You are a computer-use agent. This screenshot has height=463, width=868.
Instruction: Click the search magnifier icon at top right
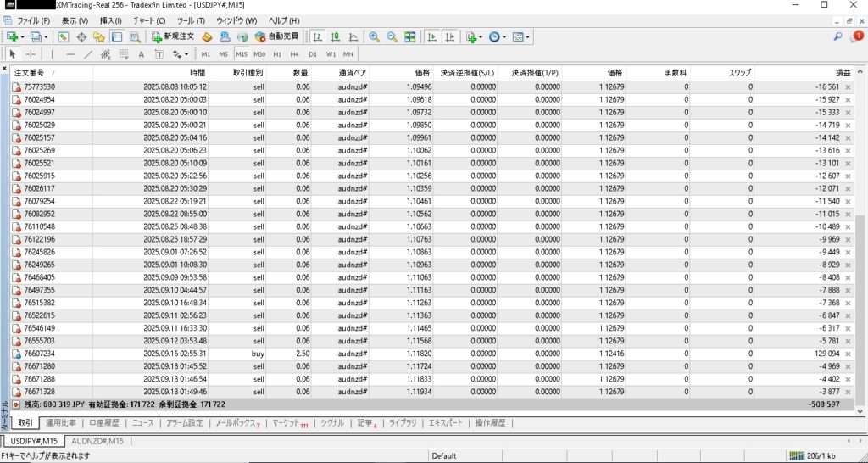coord(837,37)
